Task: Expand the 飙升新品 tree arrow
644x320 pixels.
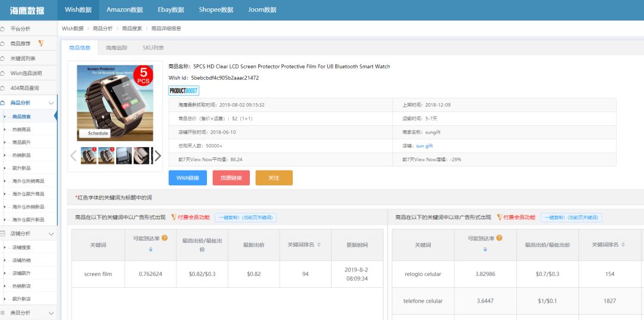Action: click(5, 168)
